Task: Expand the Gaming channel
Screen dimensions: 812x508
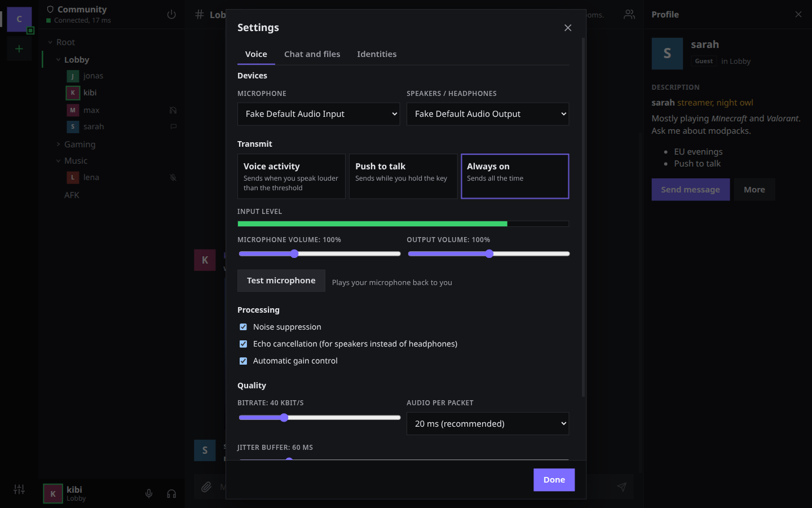Action: (x=58, y=144)
